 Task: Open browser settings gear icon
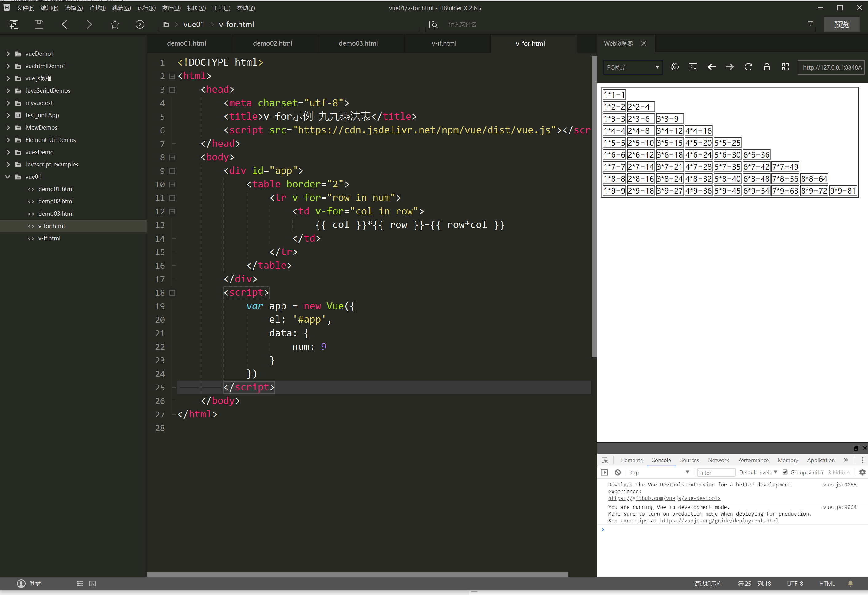tap(675, 67)
